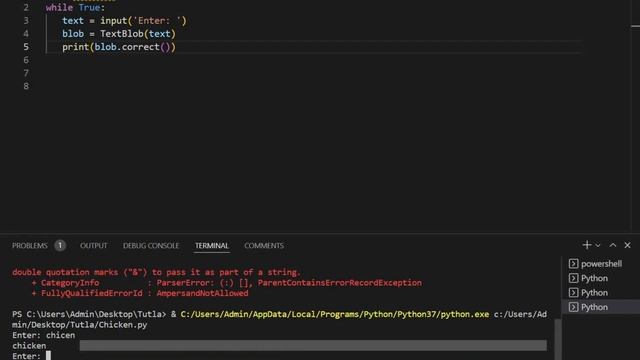640x360 pixels.
Task: Click the terminal horizontal scrollbar bar
Action: pos(313,346)
